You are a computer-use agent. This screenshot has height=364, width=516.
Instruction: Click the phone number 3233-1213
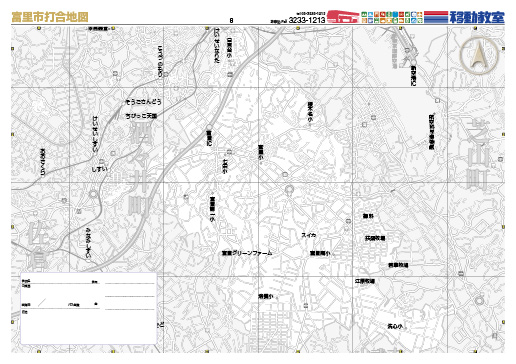(307, 20)
